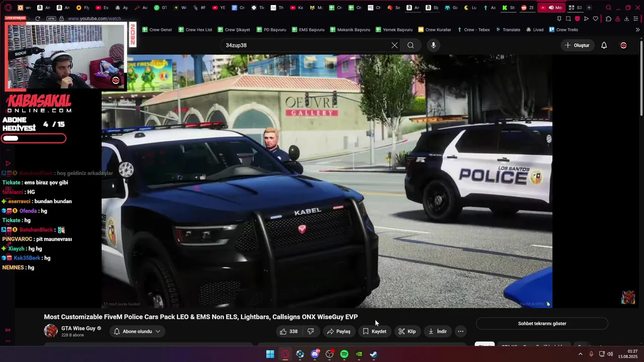This screenshot has width=644, height=362.
Task: Open the Livad bookmark
Action: click(x=535, y=30)
